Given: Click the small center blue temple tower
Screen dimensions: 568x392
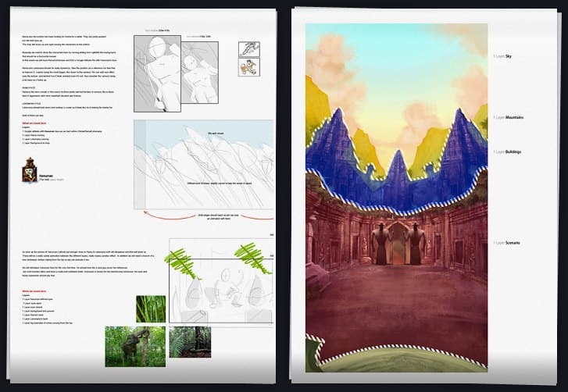Looking at the screenshot, I should click(x=398, y=167).
